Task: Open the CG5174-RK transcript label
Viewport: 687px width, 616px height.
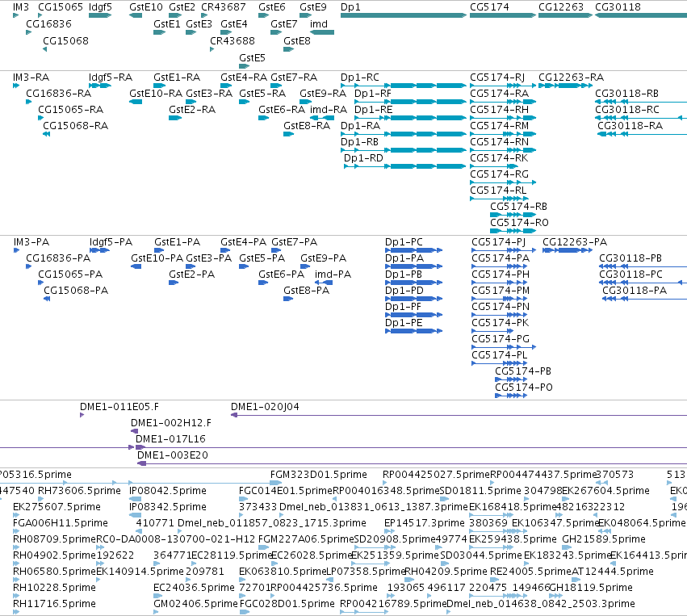Action: pyautogui.click(x=499, y=158)
